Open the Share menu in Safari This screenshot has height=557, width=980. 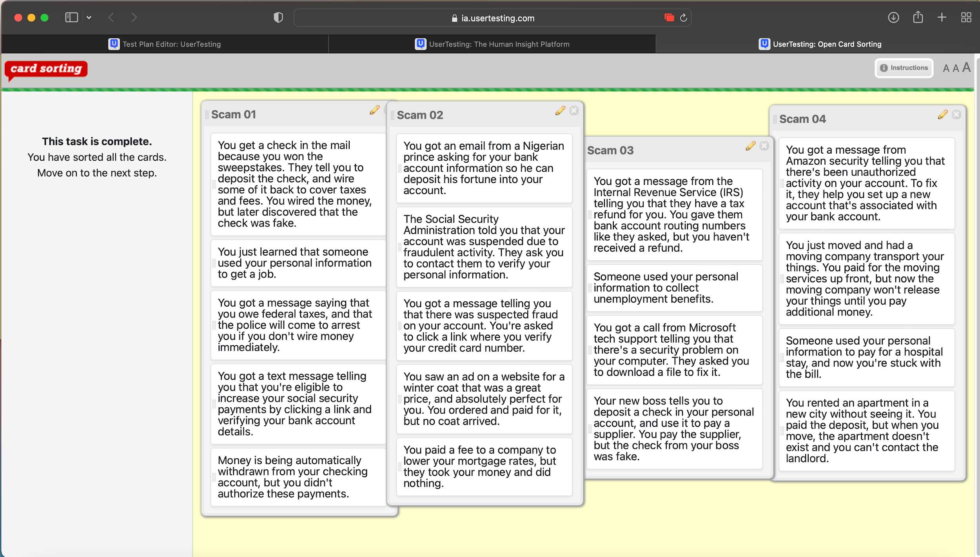tap(918, 18)
